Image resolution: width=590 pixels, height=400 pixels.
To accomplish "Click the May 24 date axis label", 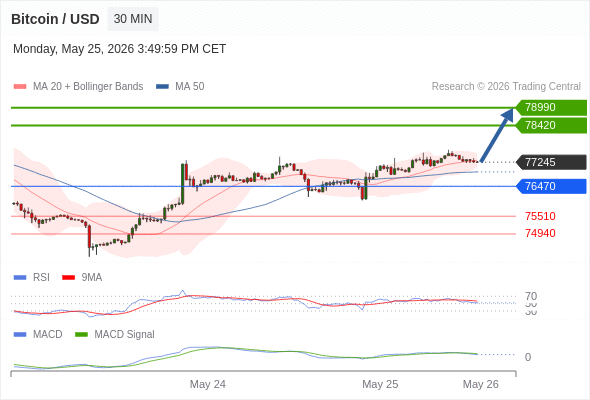I will click(208, 384).
